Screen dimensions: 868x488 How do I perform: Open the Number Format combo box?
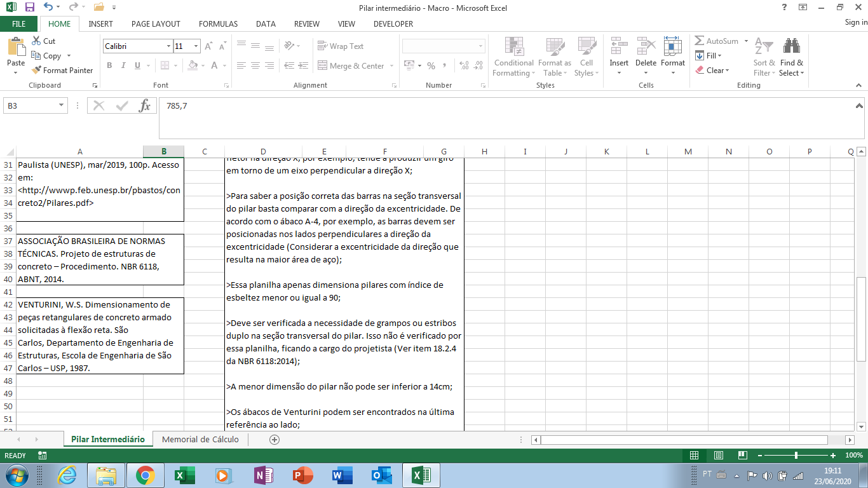coord(444,46)
